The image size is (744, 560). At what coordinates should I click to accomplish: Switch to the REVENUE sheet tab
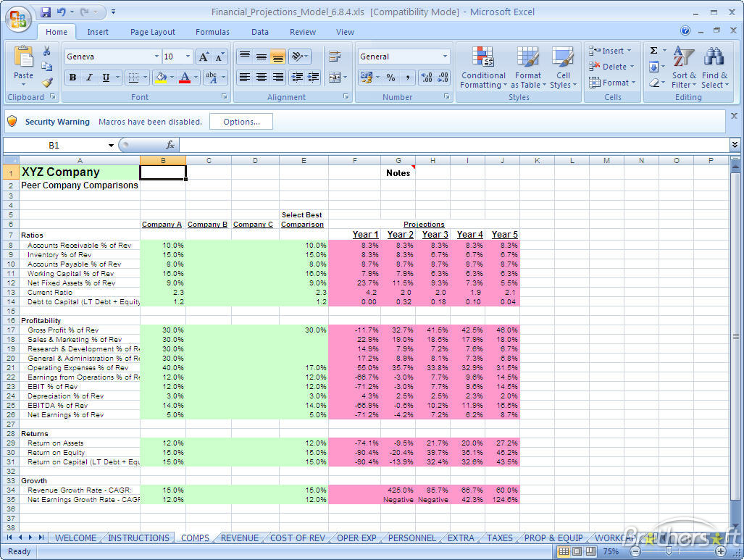[239, 538]
